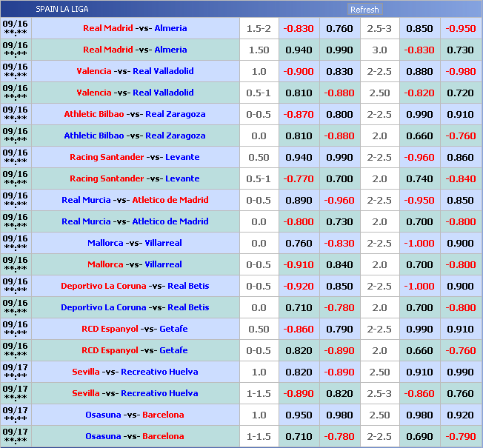The height and width of the screenshot is (448, 483).
Task: Open the first Osasuna vs Barcelona match row
Action: pos(135,415)
